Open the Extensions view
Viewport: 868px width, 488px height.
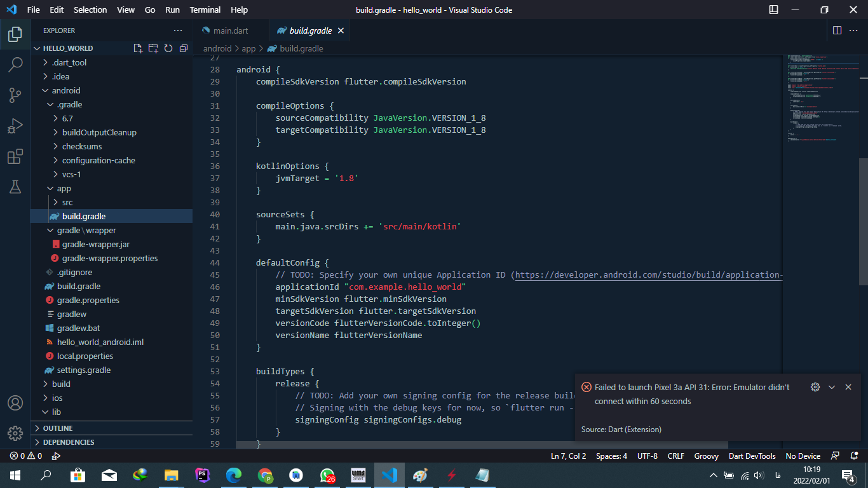point(15,156)
